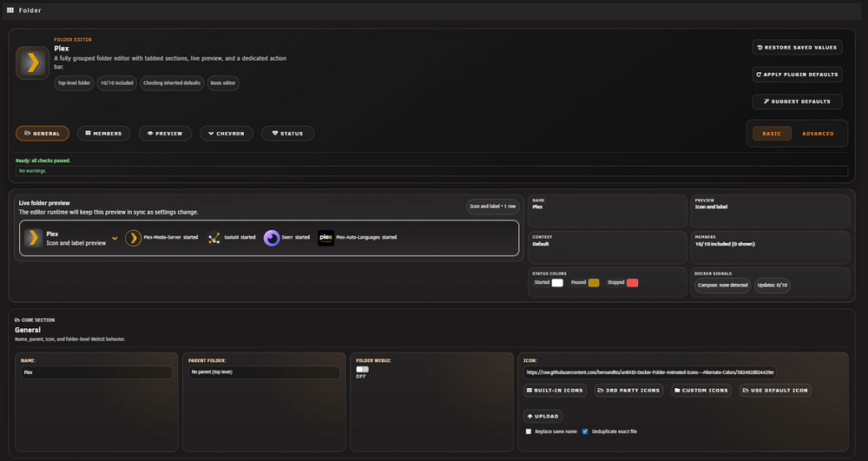Open the Parent Folder dropdown

264,372
